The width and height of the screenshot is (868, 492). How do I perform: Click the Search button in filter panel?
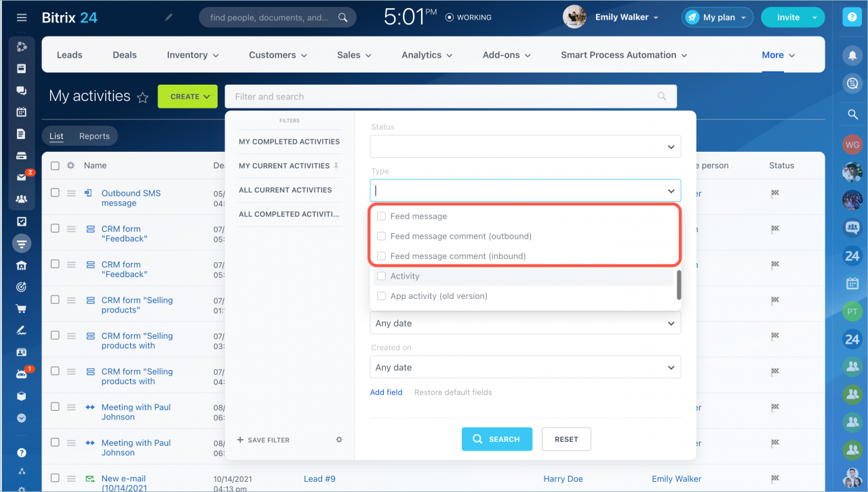pyautogui.click(x=497, y=439)
